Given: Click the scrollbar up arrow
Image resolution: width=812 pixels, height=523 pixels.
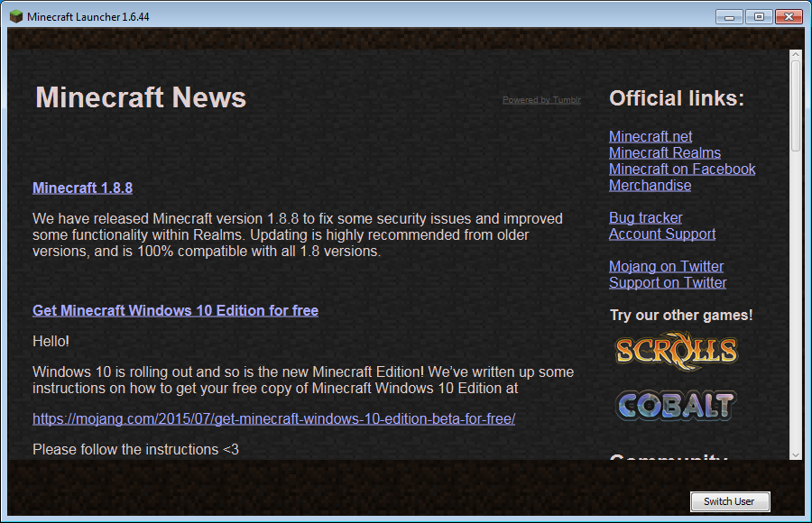Looking at the screenshot, I should (796, 55).
